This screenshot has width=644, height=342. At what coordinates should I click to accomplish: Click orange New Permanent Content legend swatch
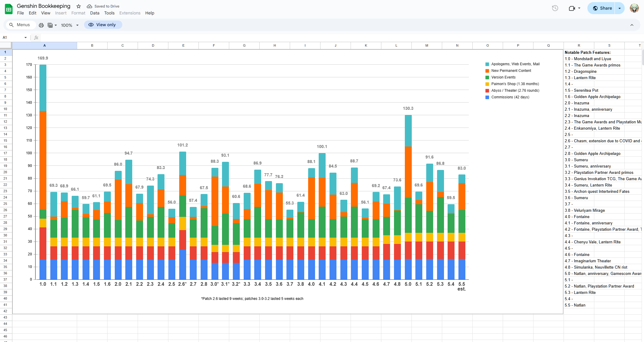487,71
